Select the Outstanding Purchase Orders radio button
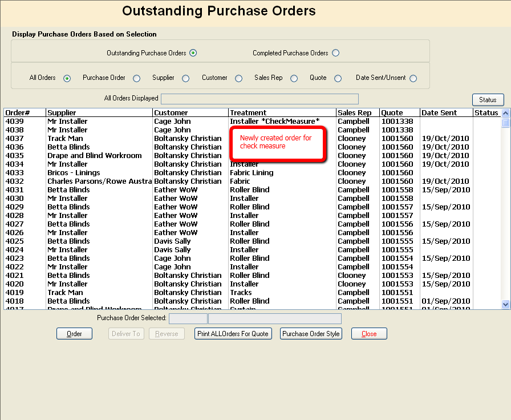The width and height of the screenshot is (511, 420). coord(193,52)
